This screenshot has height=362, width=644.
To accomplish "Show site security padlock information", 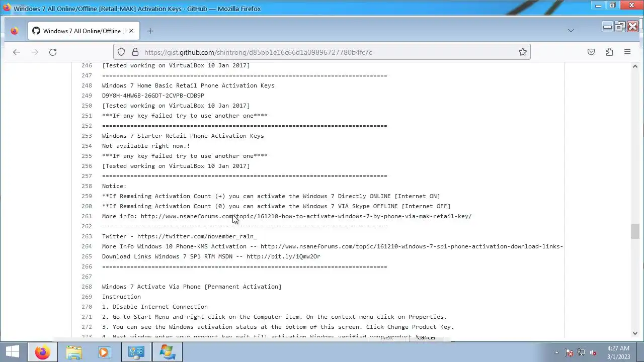I will 135,52.
